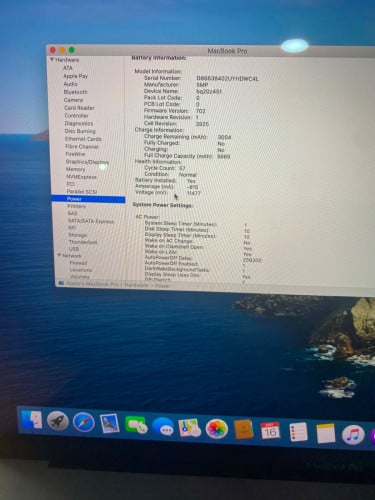Click the Manufacturer value SMP
375x500 pixels.
[202, 85]
